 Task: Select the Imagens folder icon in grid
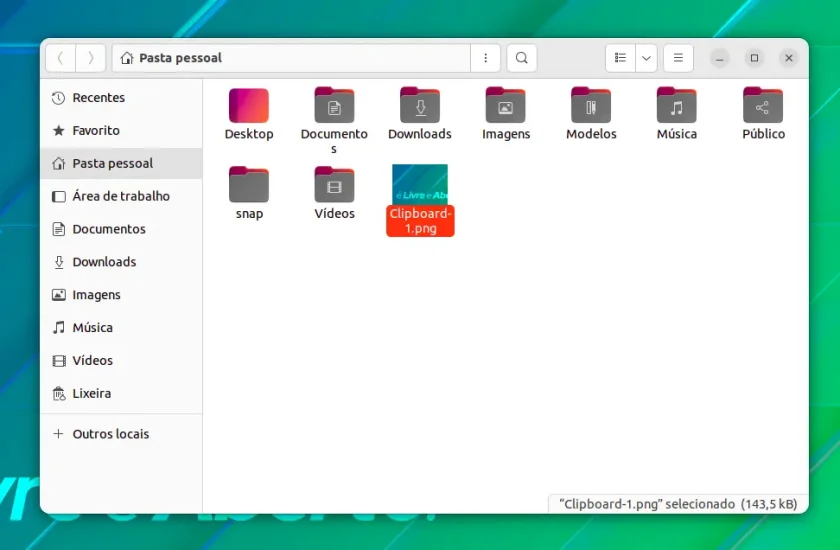coord(506,105)
